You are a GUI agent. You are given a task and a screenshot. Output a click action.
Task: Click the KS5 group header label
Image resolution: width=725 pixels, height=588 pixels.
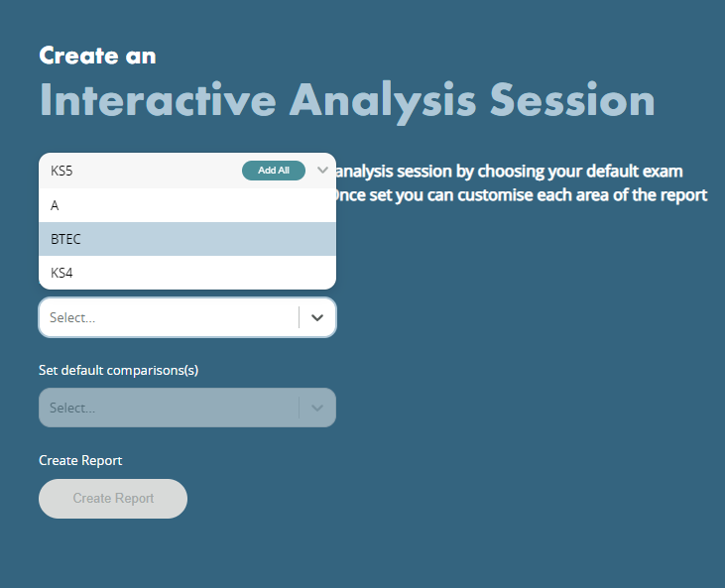61,171
